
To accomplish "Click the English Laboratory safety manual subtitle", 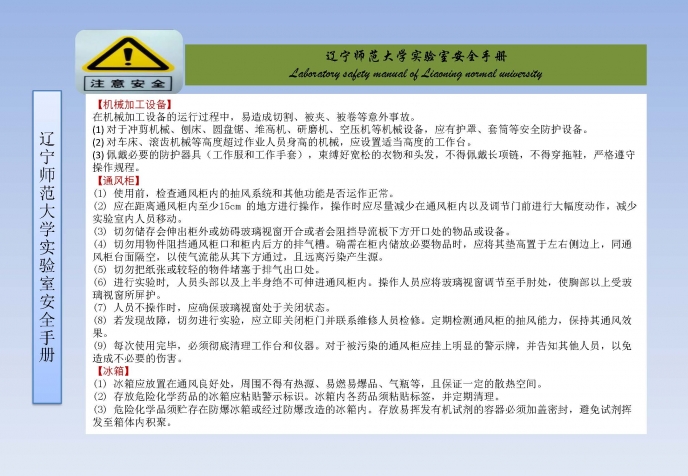I will coord(416,73).
